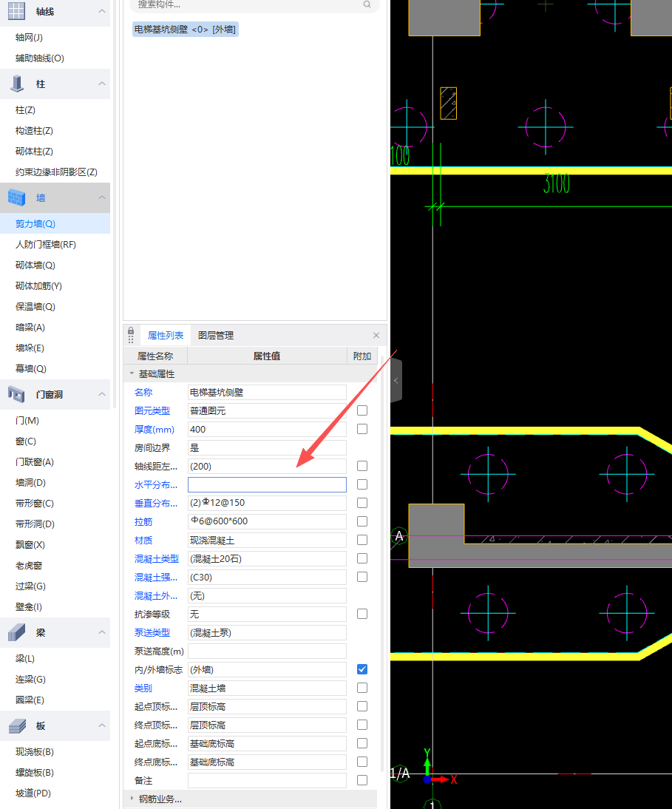The width and height of the screenshot is (672, 809).
Task: Select 坡道(PD) component type
Action: click(x=33, y=793)
